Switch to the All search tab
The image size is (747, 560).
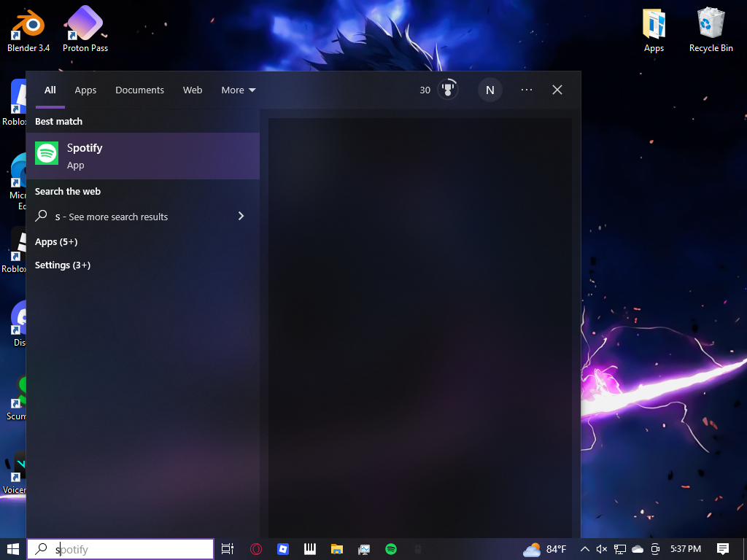point(50,90)
